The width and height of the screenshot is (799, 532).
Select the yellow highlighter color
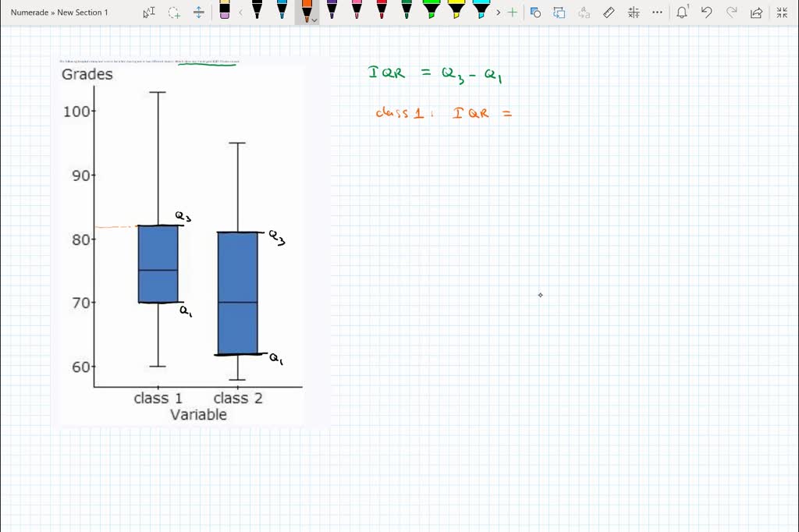click(x=456, y=12)
